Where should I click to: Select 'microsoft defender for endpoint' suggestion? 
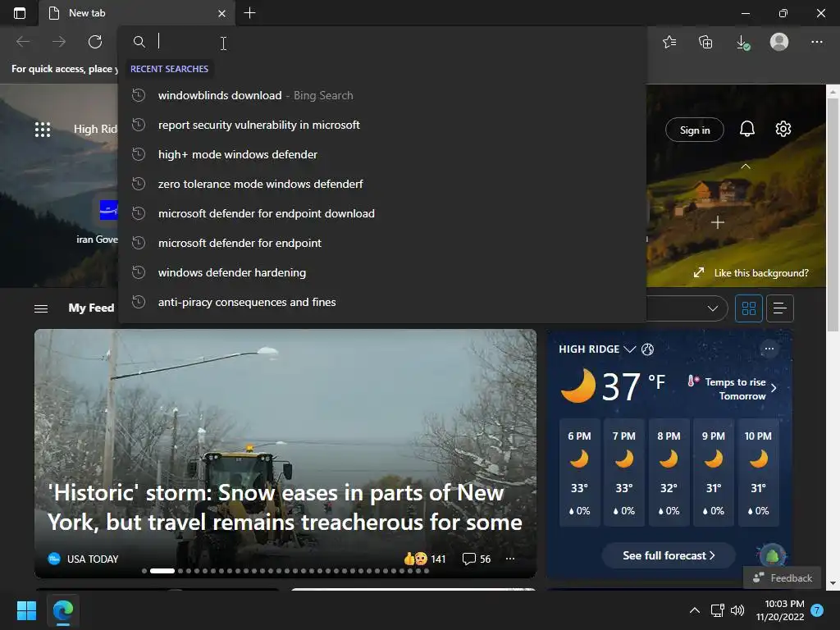click(382, 243)
